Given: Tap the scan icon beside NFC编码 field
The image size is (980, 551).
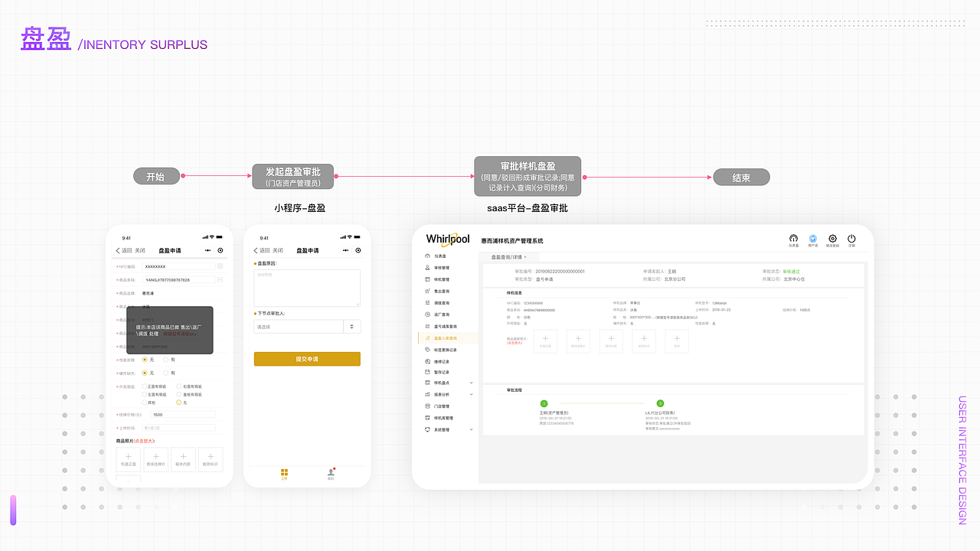Looking at the screenshot, I should [x=220, y=266].
